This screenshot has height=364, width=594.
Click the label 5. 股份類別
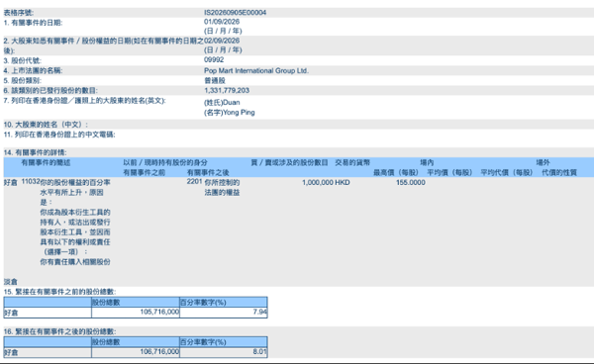[23, 80]
